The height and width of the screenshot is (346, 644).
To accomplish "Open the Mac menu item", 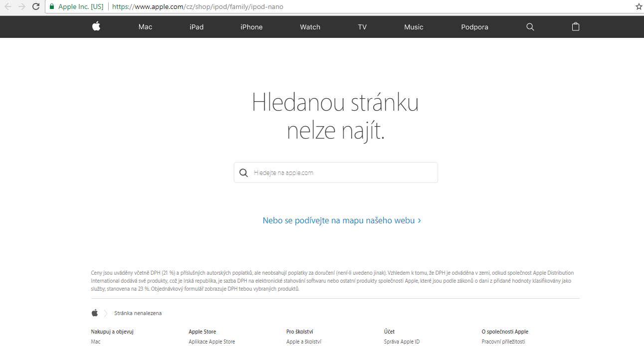I will [x=146, y=27].
